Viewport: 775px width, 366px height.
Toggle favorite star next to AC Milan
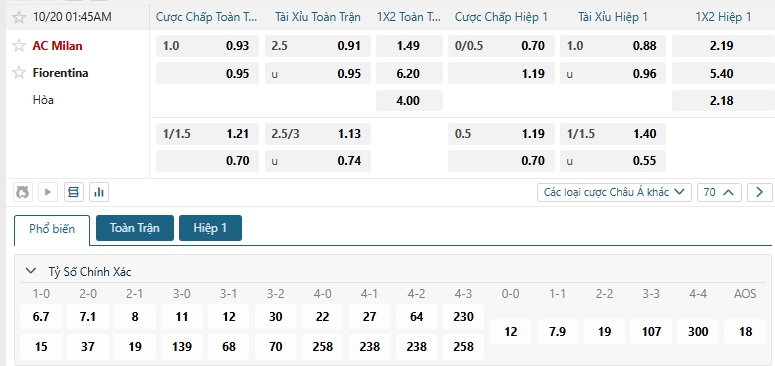tap(19, 45)
